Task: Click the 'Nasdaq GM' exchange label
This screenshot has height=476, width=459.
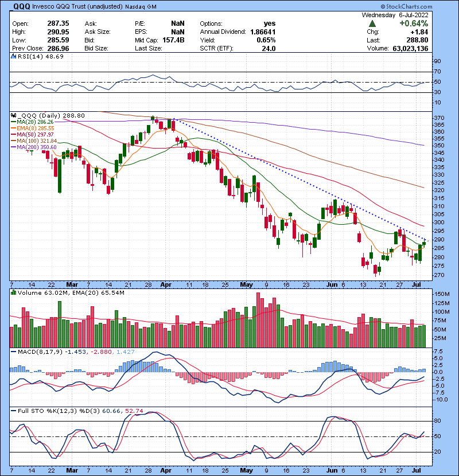Action: (141, 7)
